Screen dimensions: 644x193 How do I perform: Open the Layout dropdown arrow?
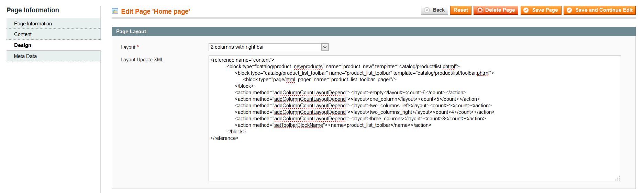[x=325, y=47]
